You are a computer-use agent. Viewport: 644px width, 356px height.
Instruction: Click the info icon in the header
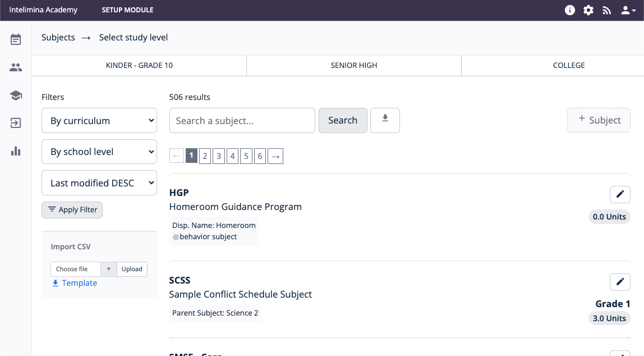coord(570,10)
